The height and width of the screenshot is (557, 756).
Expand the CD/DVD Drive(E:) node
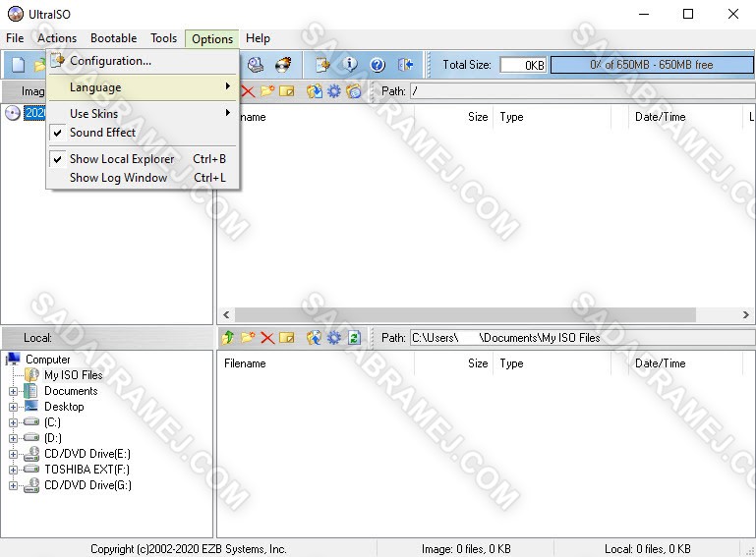pyautogui.click(x=13, y=454)
